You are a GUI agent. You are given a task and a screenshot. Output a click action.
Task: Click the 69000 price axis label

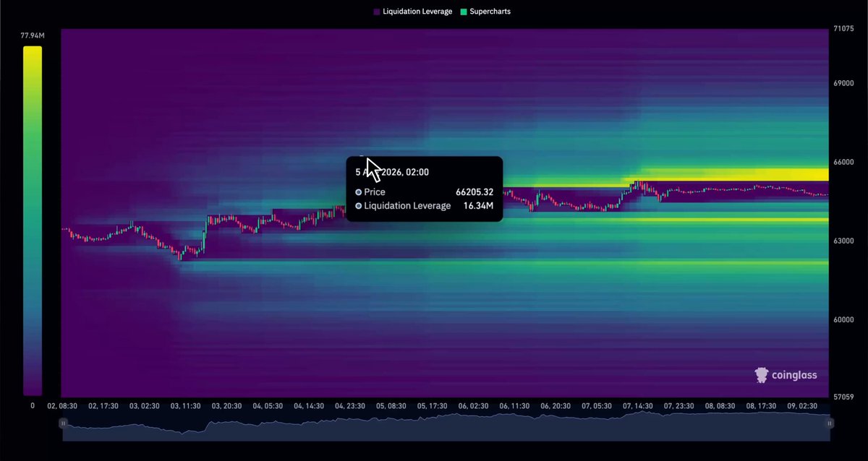(842, 84)
